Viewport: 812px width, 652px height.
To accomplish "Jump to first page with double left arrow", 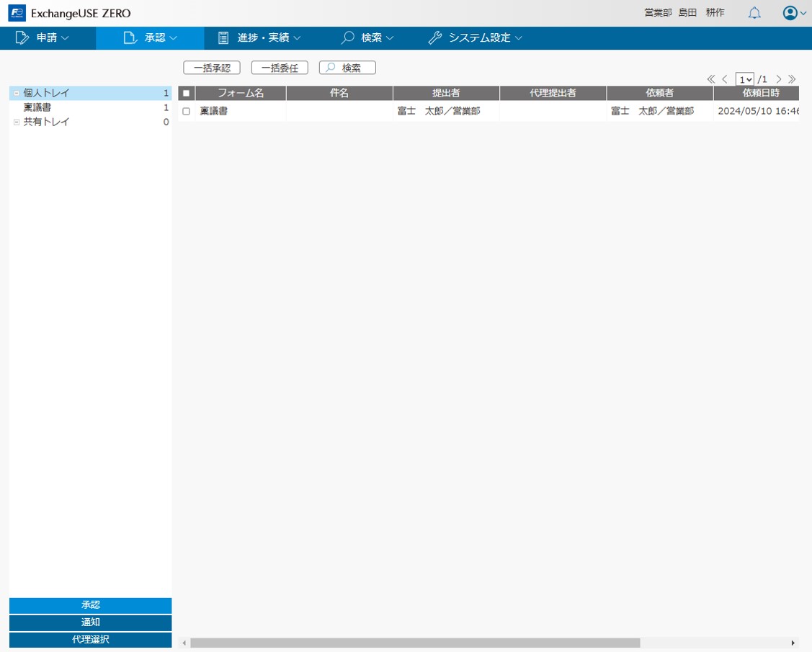I will tap(710, 79).
